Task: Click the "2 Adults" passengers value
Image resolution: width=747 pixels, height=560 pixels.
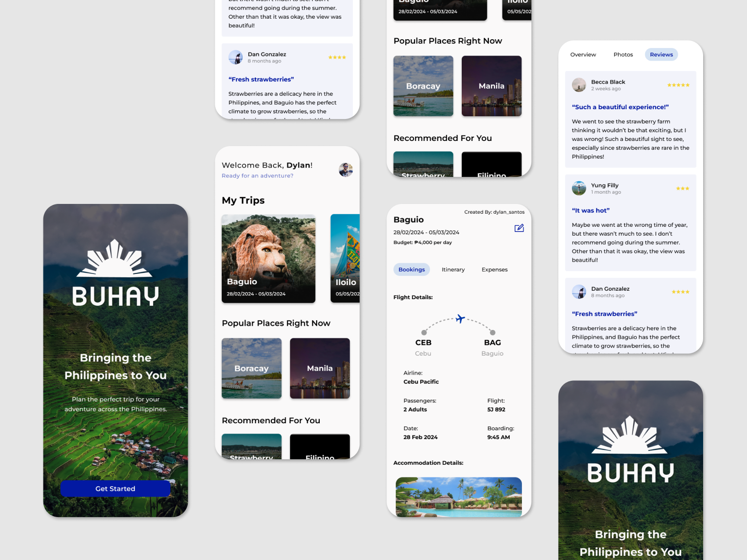Action: coord(415,410)
